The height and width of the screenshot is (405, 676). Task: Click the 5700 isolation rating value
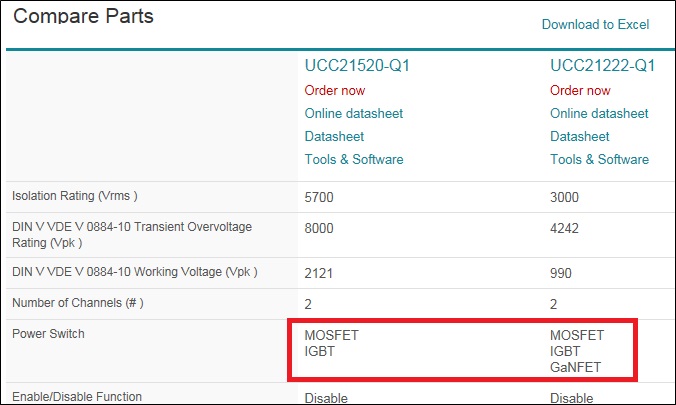[x=319, y=198]
